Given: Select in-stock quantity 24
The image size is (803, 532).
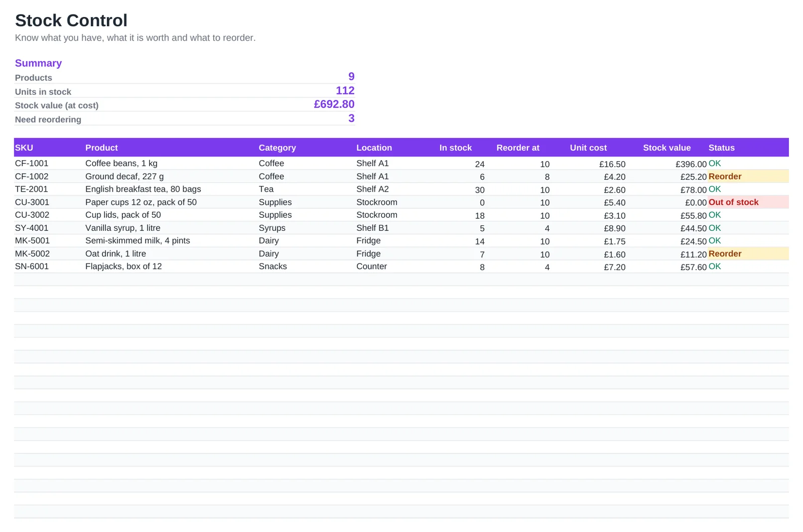Looking at the screenshot, I should pyautogui.click(x=480, y=164).
